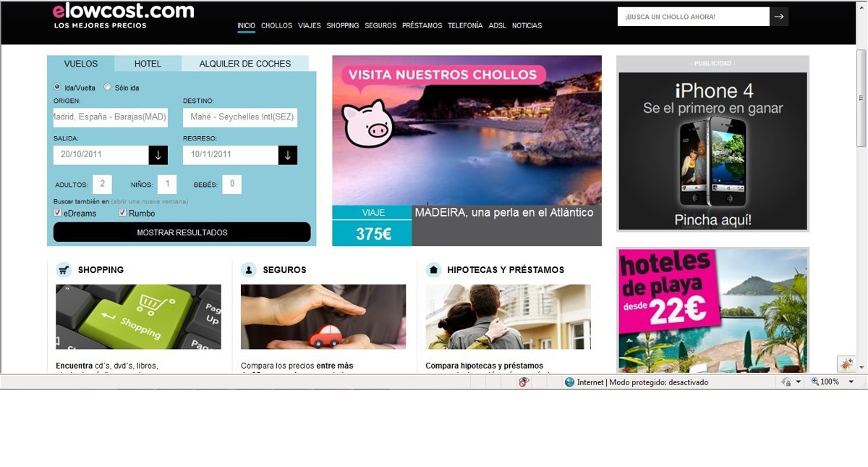Image resolution: width=868 pixels, height=467 pixels.
Task: Expand the 100% zoom level dropdown
Action: tap(851, 382)
